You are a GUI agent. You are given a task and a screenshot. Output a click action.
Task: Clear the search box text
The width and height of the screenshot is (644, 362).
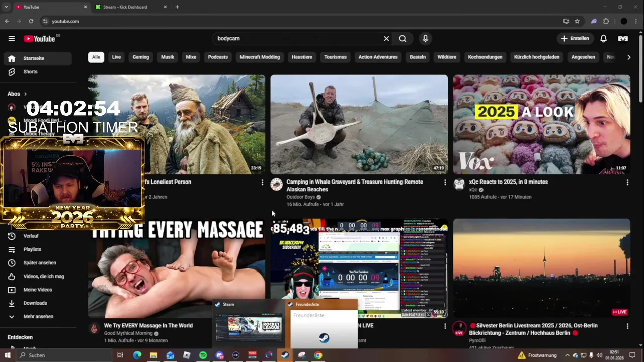pos(386,38)
